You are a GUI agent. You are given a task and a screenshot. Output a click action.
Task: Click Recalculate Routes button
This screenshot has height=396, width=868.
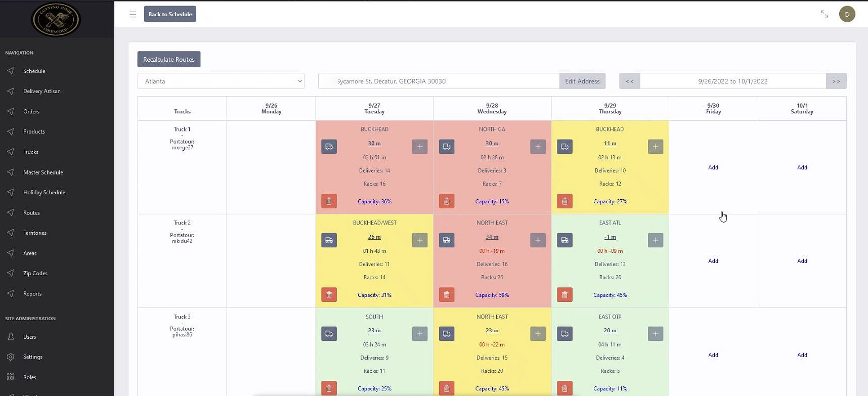(169, 59)
